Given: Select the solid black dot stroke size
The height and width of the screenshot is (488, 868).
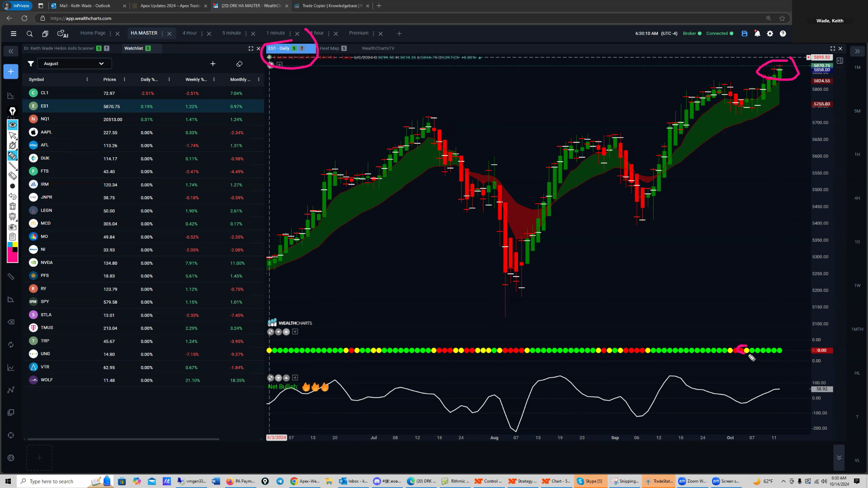Looking at the screenshot, I should point(12,186).
